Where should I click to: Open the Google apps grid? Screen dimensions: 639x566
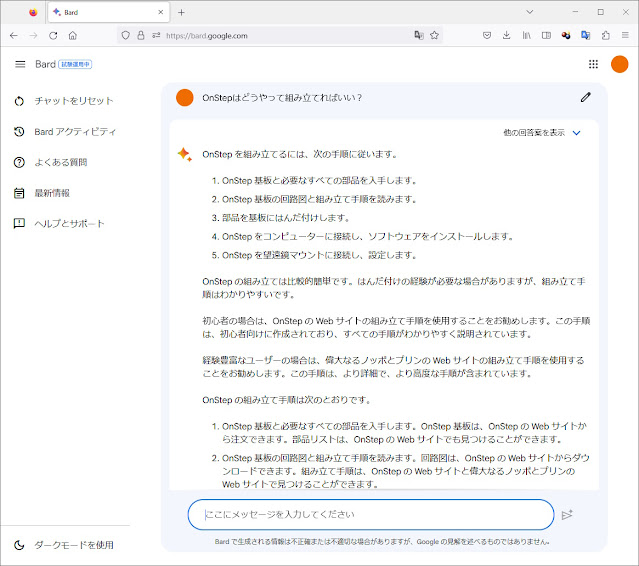click(x=593, y=64)
